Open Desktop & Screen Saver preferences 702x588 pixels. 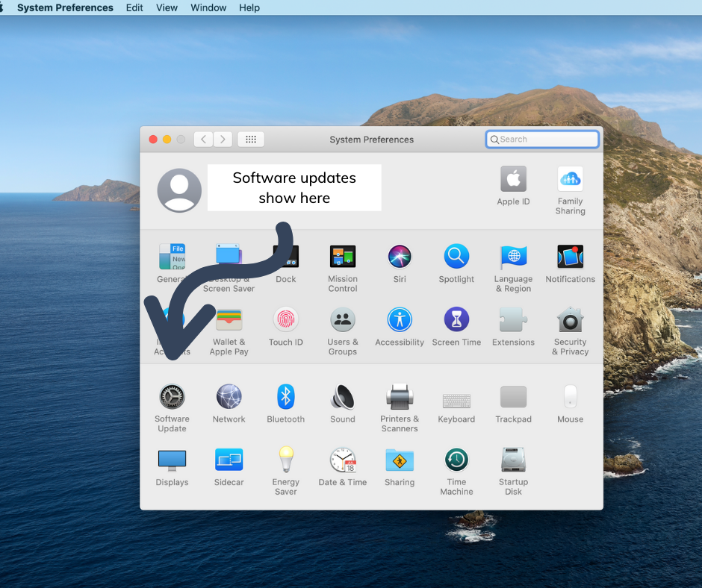pos(229,255)
